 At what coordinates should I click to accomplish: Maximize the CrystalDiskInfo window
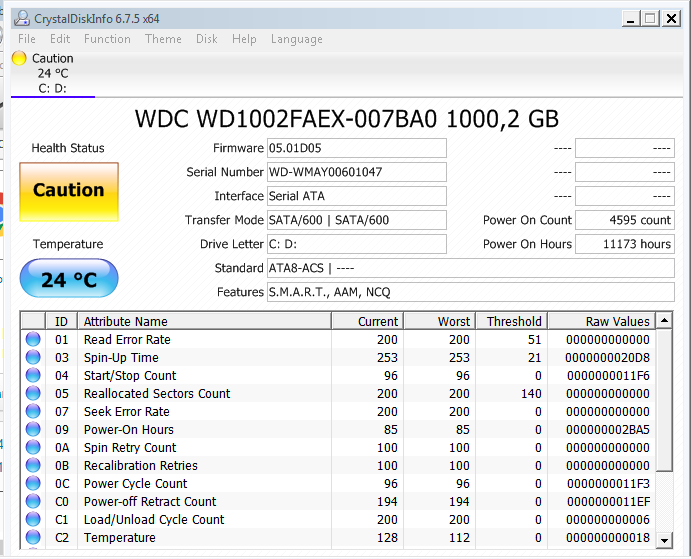pyautogui.click(x=650, y=19)
